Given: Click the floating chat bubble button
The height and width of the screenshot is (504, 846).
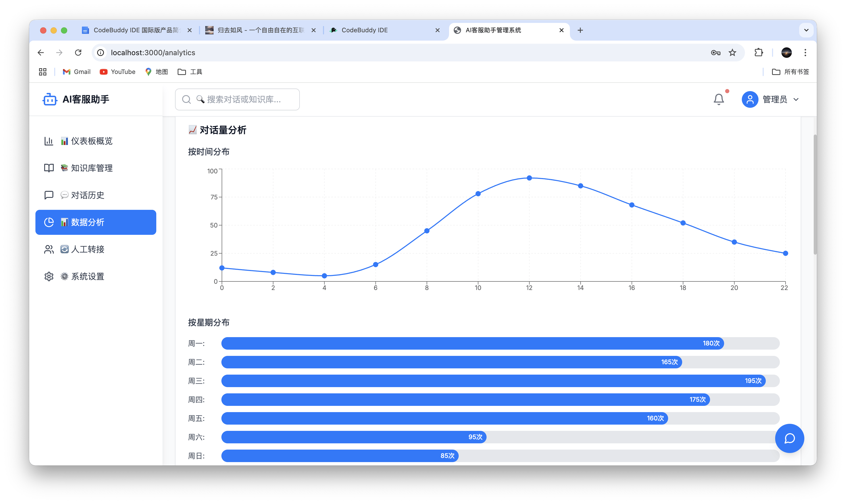Looking at the screenshot, I should 789,438.
